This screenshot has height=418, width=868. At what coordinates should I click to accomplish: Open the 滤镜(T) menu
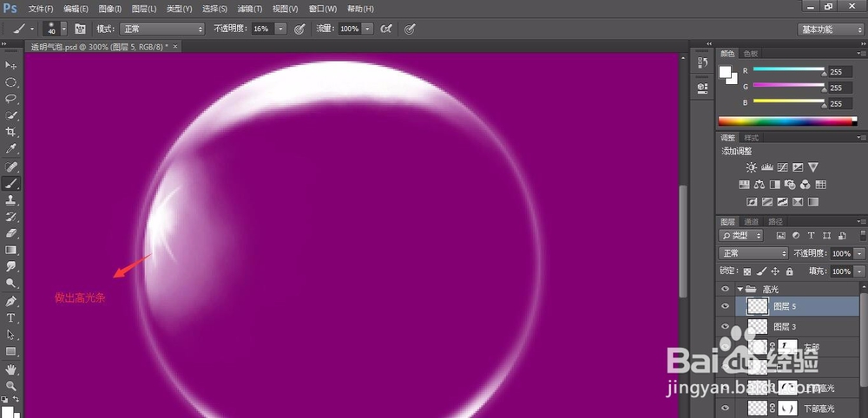coord(249,9)
